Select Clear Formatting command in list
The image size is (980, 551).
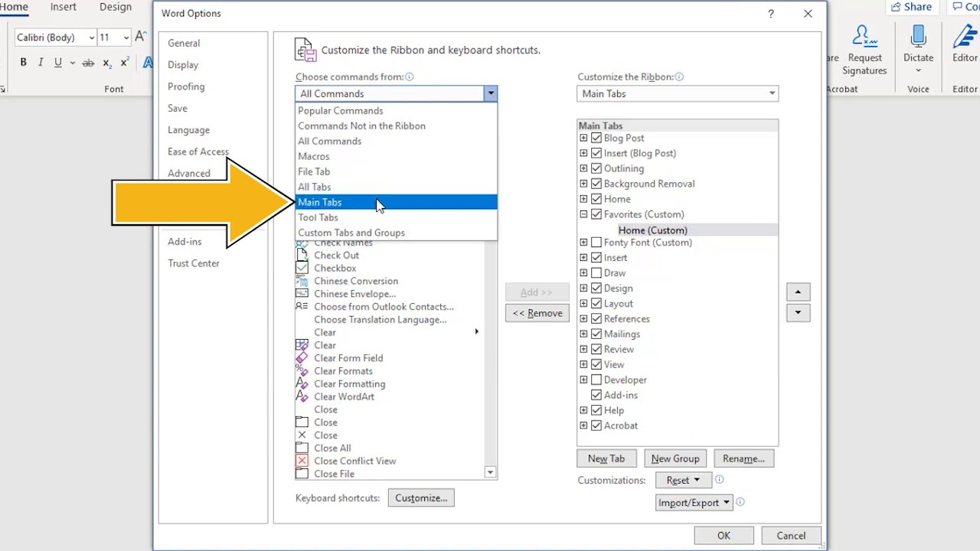(x=349, y=383)
